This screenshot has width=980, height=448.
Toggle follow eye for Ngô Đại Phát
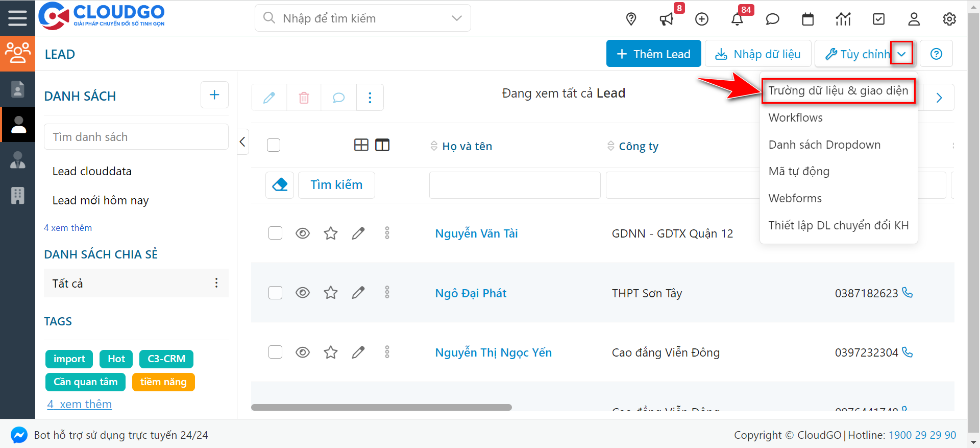303,293
